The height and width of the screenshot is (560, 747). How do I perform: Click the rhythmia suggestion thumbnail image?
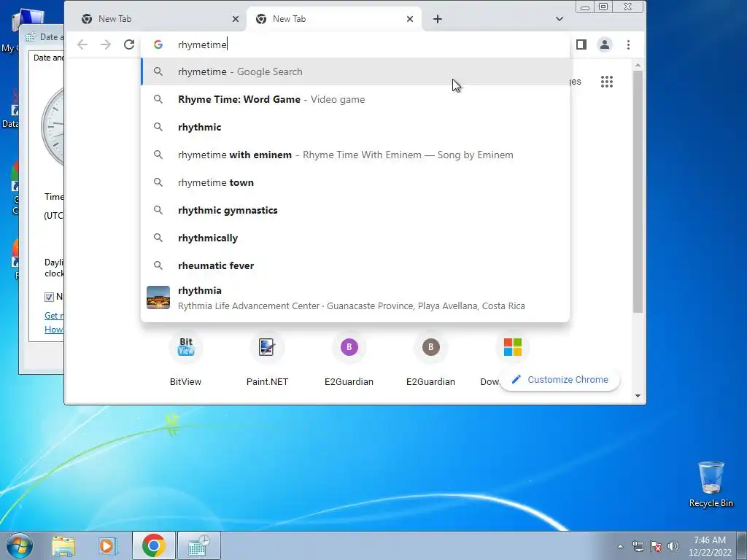point(158,297)
